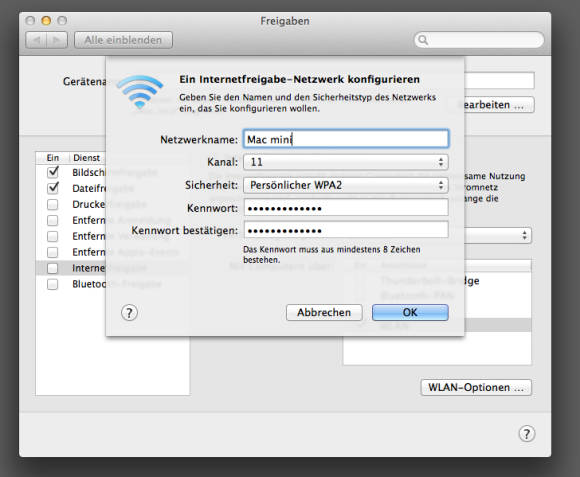Select the Dateifreigabe row label

pos(103,188)
